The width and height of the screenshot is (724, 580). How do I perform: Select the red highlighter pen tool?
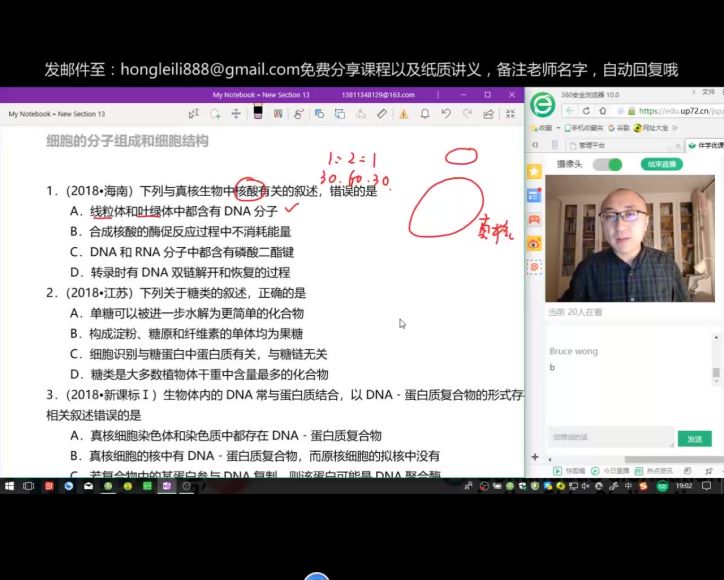278,114
